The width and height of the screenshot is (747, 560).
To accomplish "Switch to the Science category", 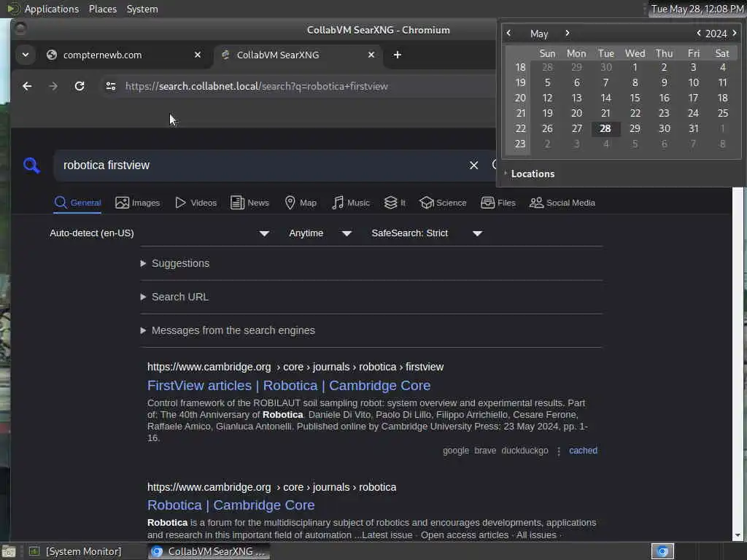I will (x=443, y=203).
